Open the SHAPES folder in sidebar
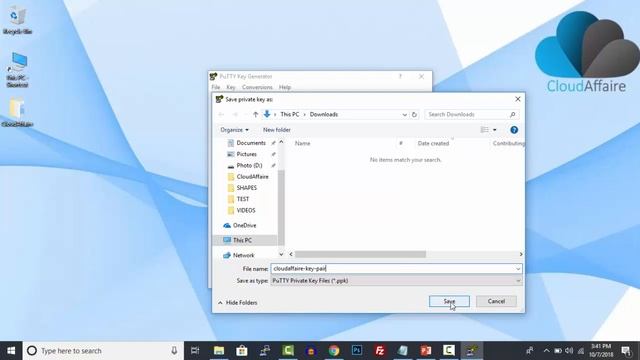640x360 pixels. [247, 188]
